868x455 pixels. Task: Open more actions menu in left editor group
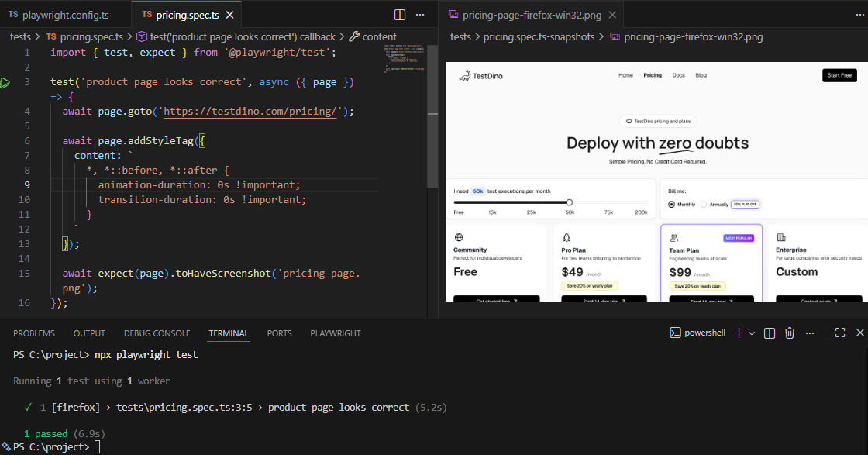click(421, 15)
